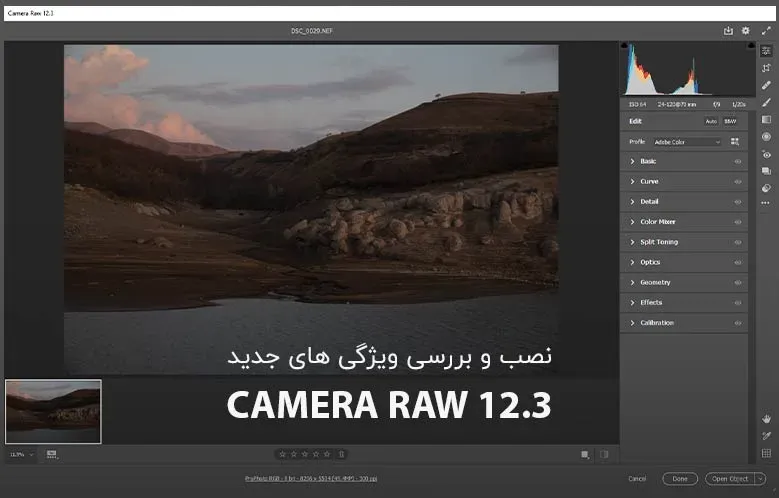
Task: Select the filmstrip thumbnail of the landscape
Action: tap(53, 412)
